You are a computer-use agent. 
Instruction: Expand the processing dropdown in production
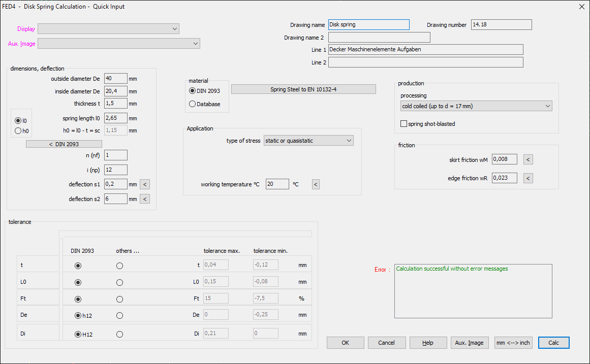476,106
